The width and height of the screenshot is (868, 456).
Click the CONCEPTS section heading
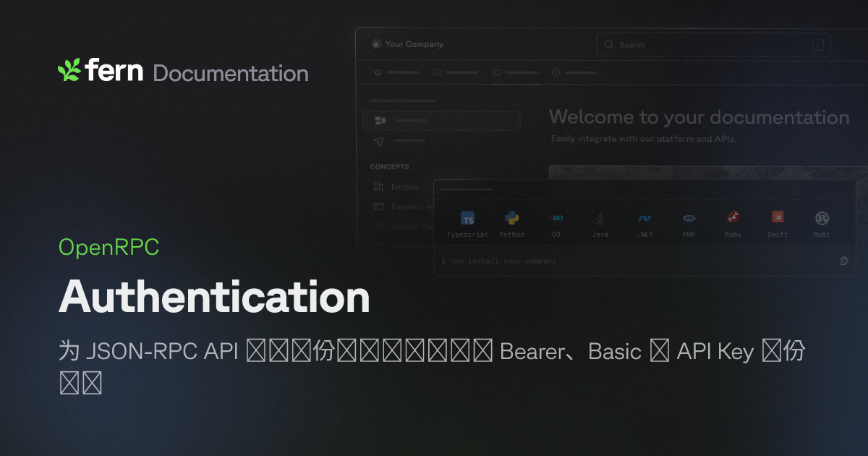(x=390, y=166)
